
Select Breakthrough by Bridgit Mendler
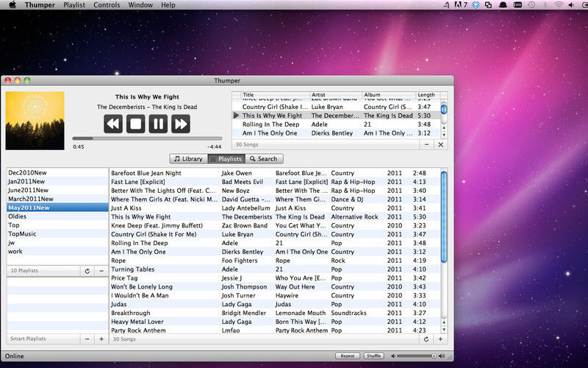pyautogui.click(x=274, y=314)
